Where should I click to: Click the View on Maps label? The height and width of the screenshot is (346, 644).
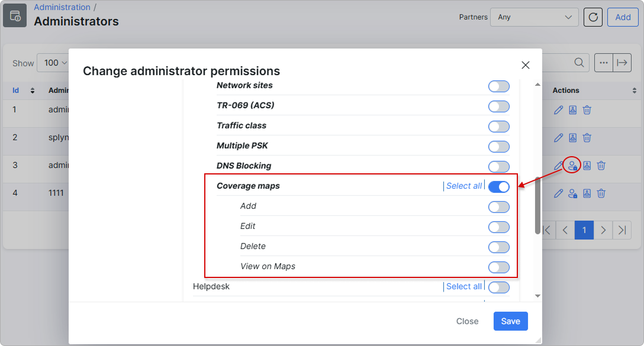point(268,266)
